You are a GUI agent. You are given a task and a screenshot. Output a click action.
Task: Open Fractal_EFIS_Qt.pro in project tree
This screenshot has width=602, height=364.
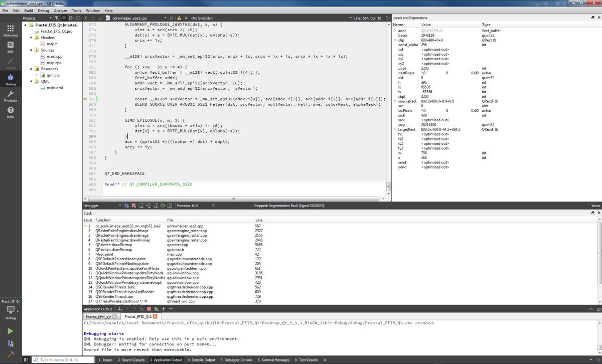pyautogui.click(x=56, y=31)
